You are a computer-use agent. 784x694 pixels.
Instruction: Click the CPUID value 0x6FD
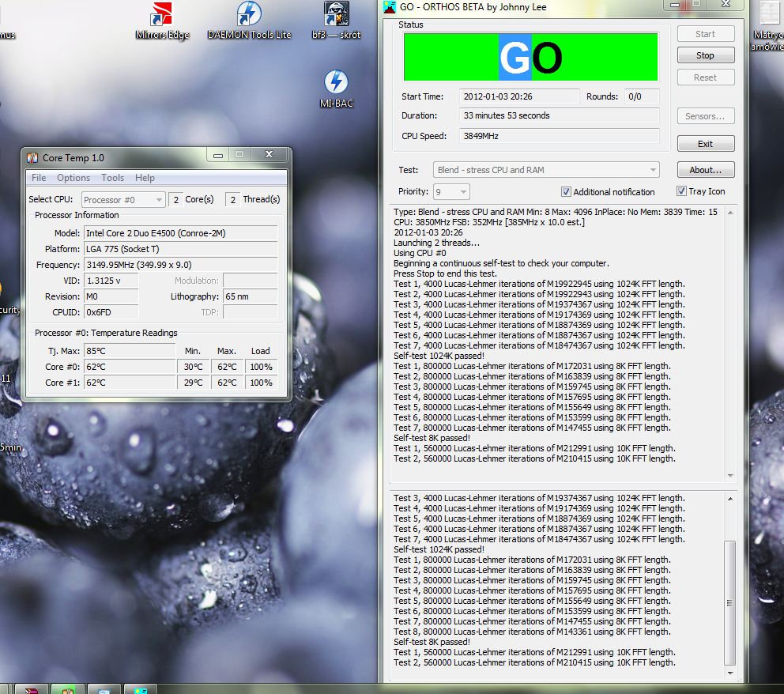[111, 312]
